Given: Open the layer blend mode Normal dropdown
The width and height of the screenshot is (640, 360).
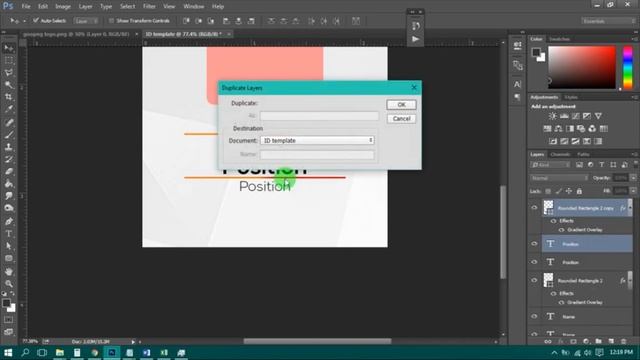Looking at the screenshot, I should pos(559,178).
